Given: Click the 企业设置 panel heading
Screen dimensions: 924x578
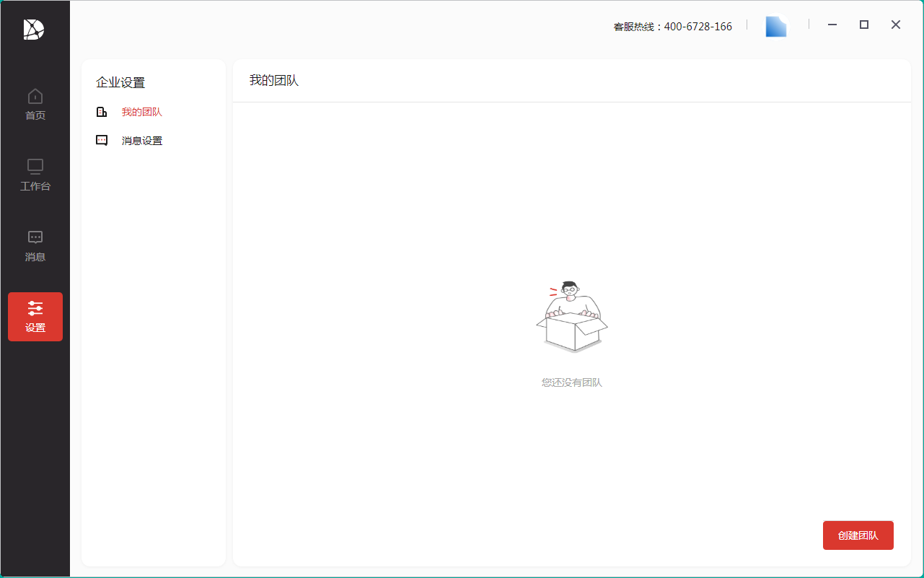Looking at the screenshot, I should tap(120, 83).
